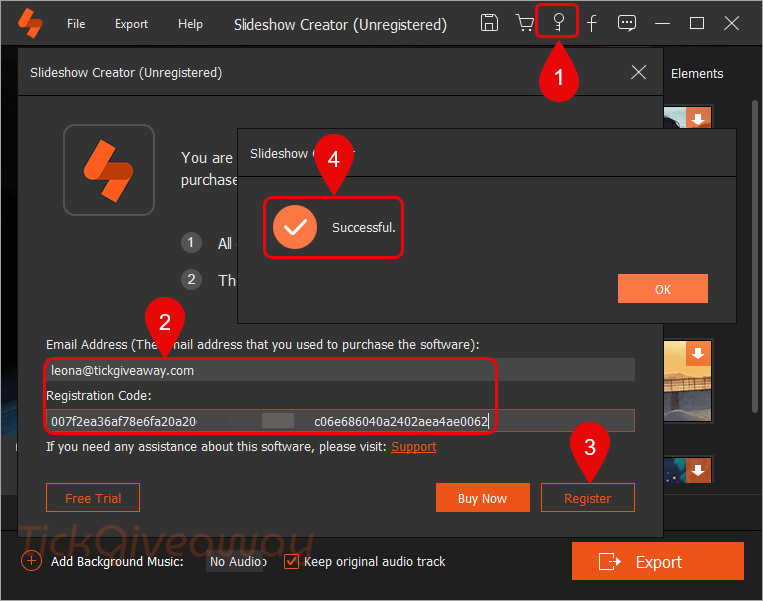Click the orange checkmark success icon
The width and height of the screenshot is (763, 601).
click(x=295, y=227)
